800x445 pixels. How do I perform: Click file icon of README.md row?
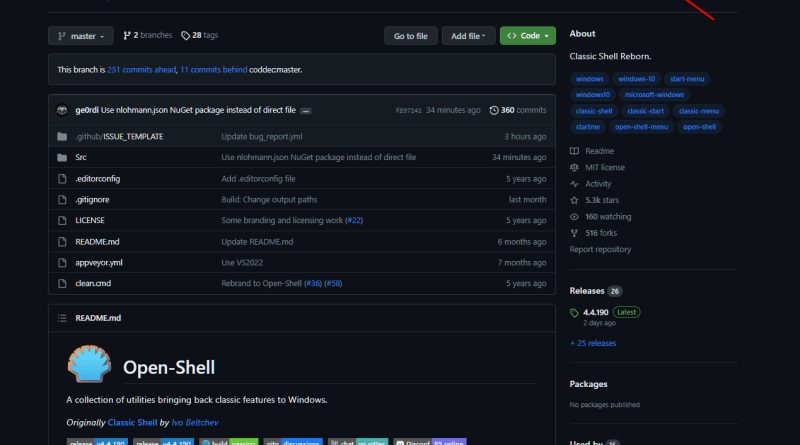pos(62,241)
